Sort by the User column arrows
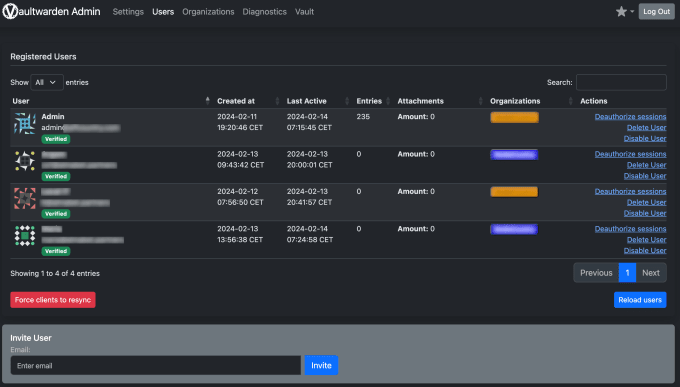680x387 pixels. point(207,101)
